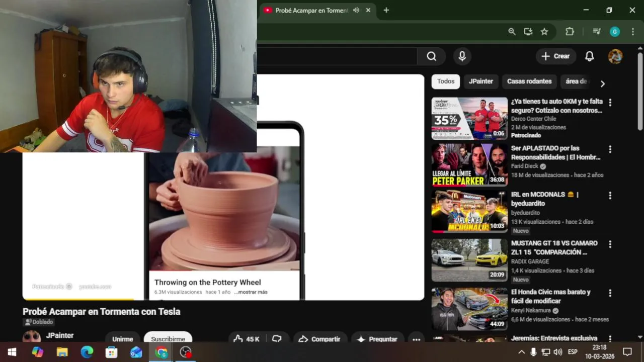Click the install app icon in address bar
This screenshot has width=644, height=362.
(x=528, y=32)
